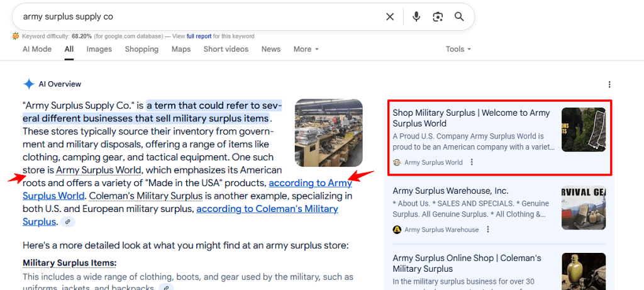Expand the More dropdown menu
The width and height of the screenshot is (644, 290).
pyautogui.click(x=306, y=49)
